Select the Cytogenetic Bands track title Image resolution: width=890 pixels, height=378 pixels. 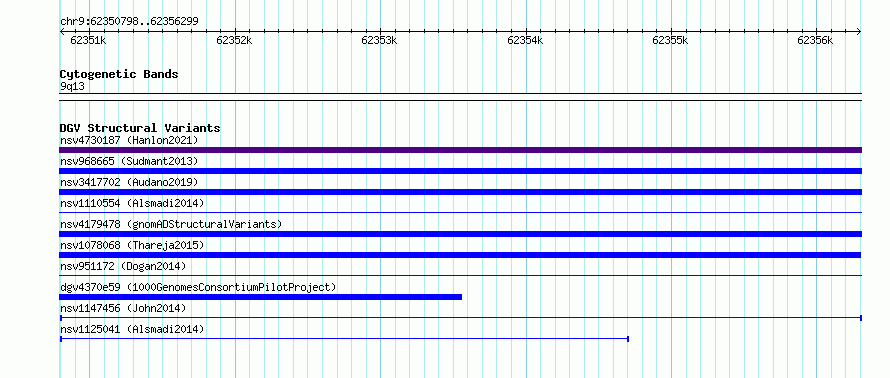119,74
